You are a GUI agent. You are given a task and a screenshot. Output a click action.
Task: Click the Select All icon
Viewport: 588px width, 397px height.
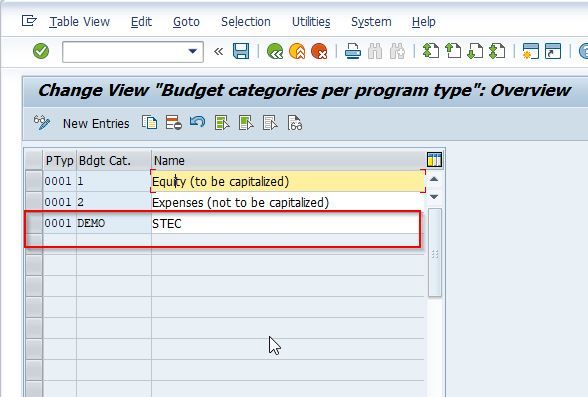coord(222,123)
